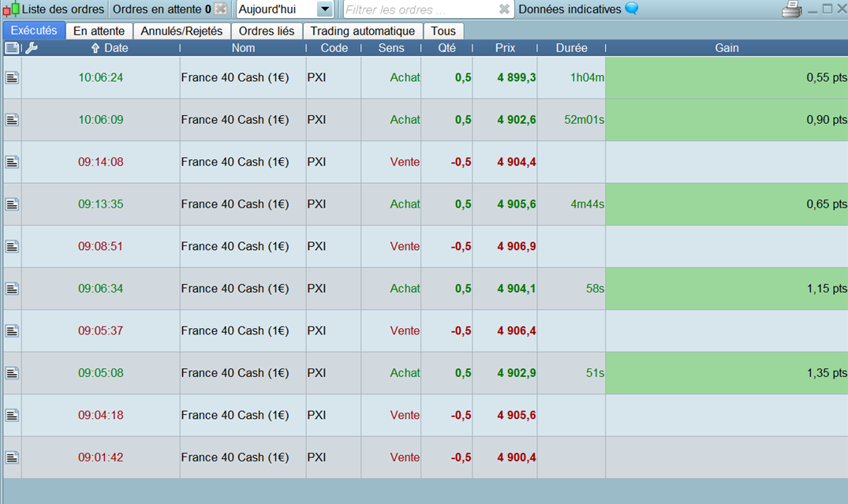Click quantity 0,5 in 09:05:08 row
The image size is (848, 504).
coord(446,373)
